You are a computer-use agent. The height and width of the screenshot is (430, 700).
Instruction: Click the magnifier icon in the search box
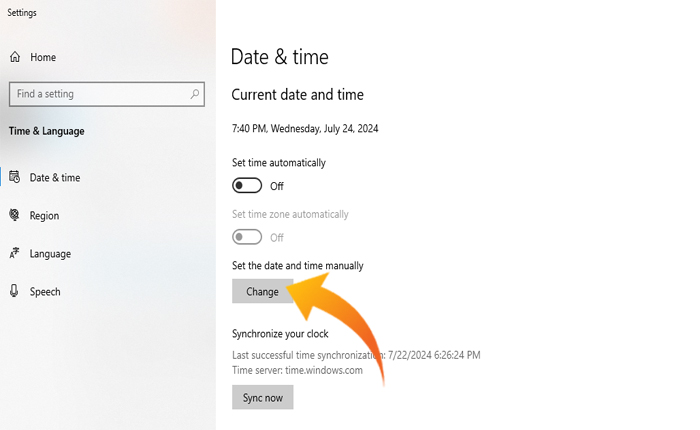tap(194, 94)
